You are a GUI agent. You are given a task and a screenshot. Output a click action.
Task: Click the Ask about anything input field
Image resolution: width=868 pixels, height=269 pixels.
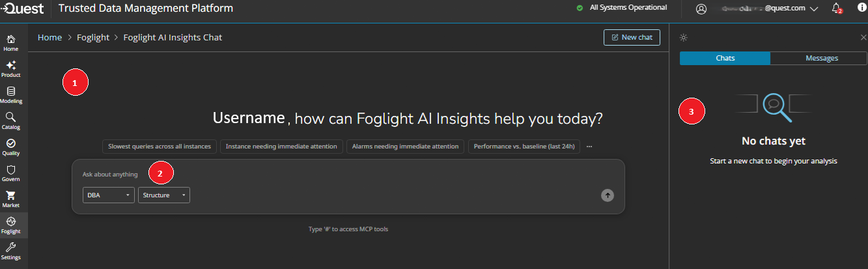[348, 174]
